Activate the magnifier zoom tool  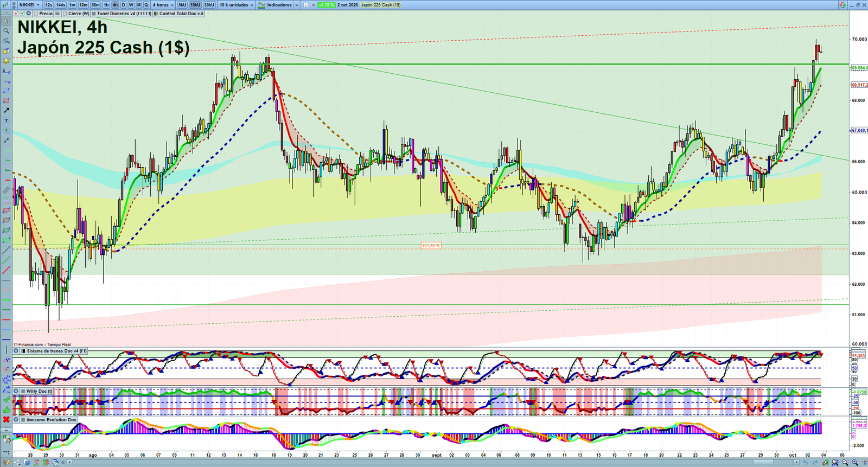[x=6, y=31]
